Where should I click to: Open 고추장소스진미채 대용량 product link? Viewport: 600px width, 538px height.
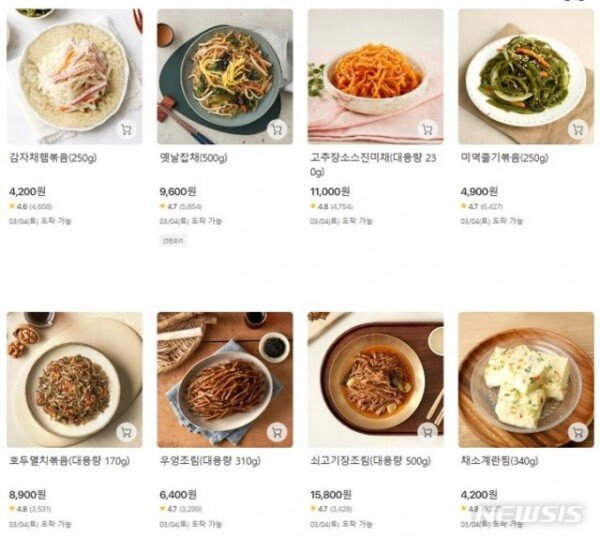[373, 165]
